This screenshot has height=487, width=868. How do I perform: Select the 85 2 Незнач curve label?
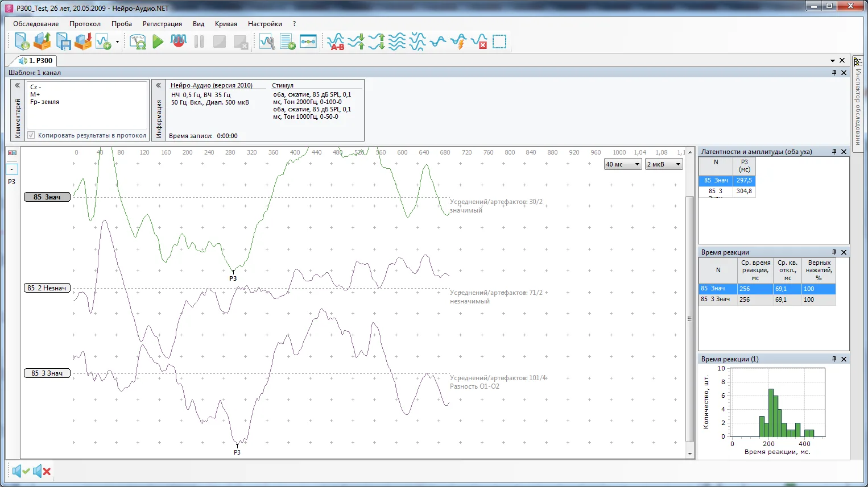[x=47, y=288]
